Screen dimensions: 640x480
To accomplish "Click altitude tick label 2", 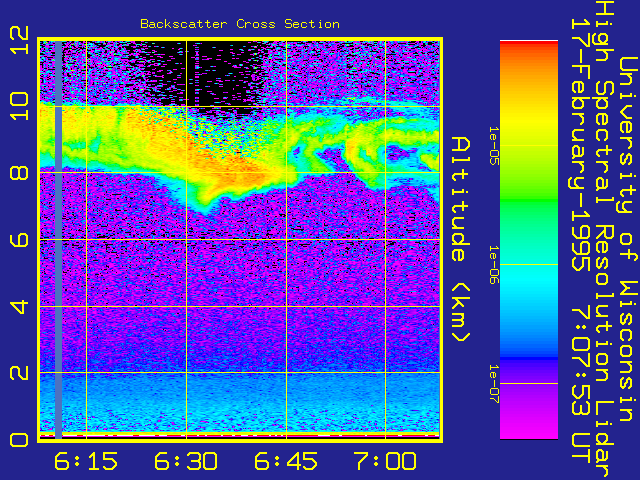I will coord(20,373).
